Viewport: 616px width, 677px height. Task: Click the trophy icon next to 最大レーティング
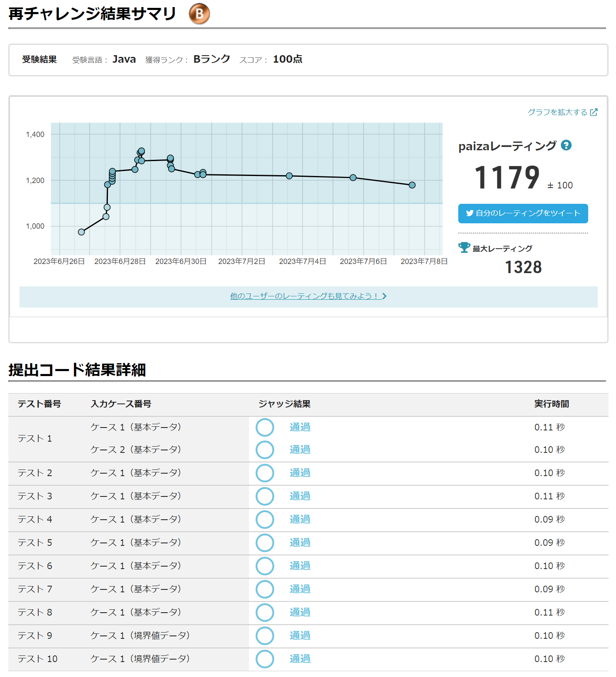click(x=464, y=248)
